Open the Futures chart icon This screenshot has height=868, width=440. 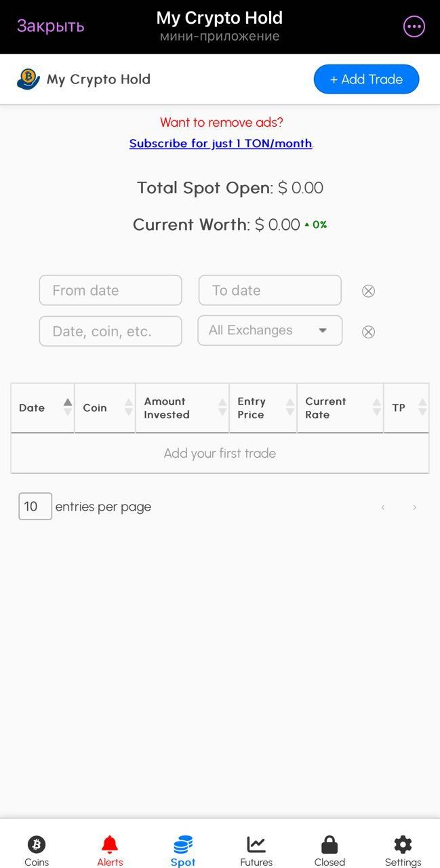(x=256, y=846)
